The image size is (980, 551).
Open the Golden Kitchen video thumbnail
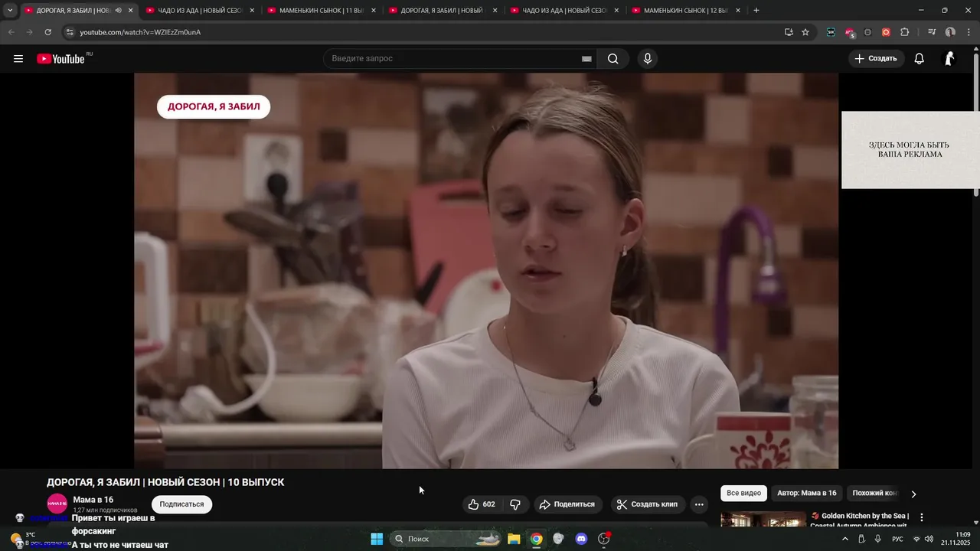click(763, 519)
